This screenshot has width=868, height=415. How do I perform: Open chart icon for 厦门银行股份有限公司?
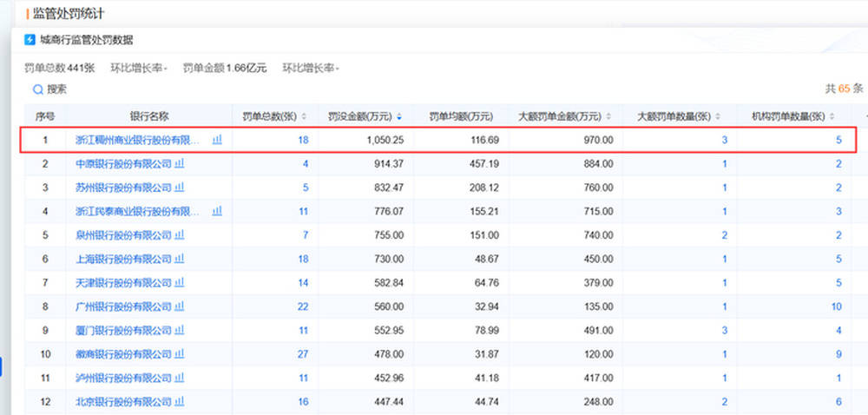[180, 330]
